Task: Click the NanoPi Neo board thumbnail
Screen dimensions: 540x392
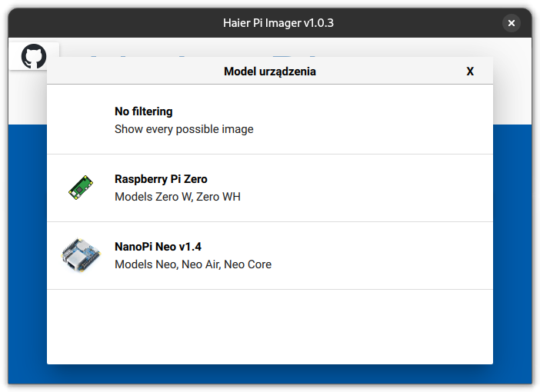Action: click(81, 255)
